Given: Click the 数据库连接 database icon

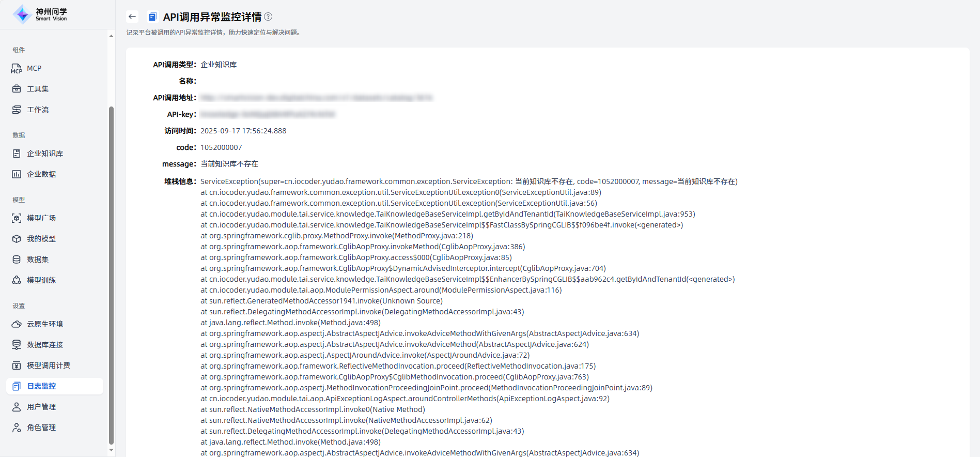Looking at the screenshot, I should point(17,345).
